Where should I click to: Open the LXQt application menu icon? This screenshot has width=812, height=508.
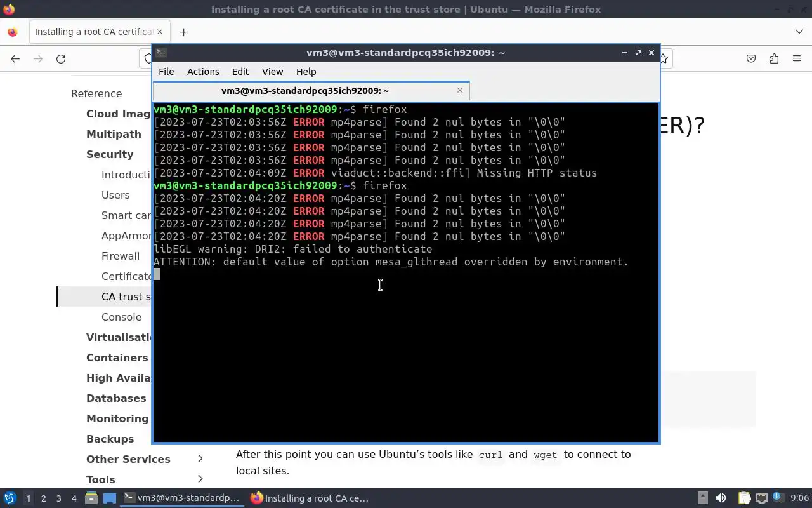[x=10, y=498]
